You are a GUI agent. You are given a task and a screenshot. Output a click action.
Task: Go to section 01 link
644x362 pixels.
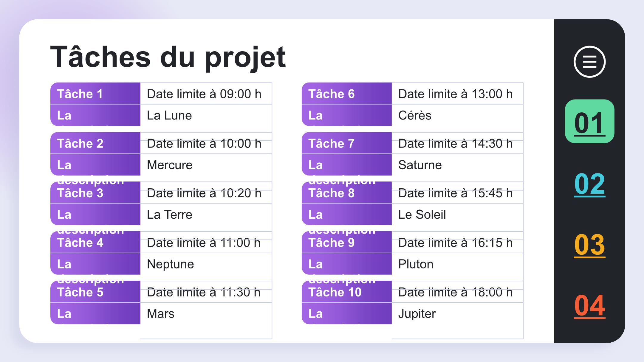coord(589,121)
